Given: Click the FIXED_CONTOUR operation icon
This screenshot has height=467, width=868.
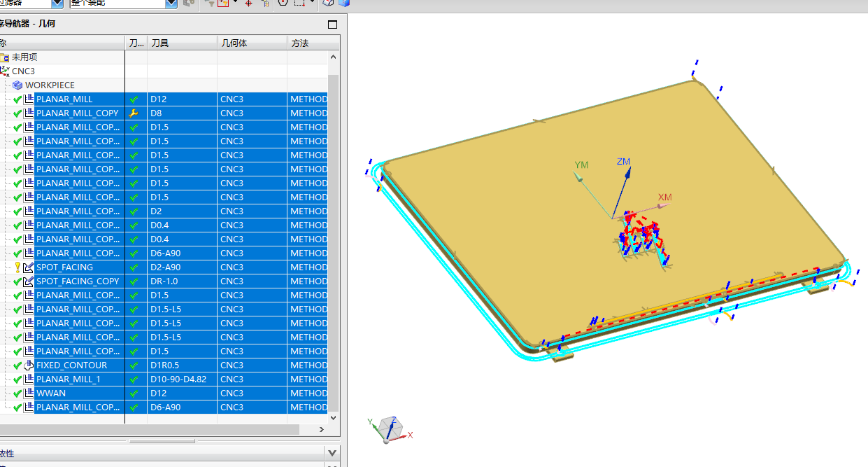Looking at the screenshot, I should [29, 365].
